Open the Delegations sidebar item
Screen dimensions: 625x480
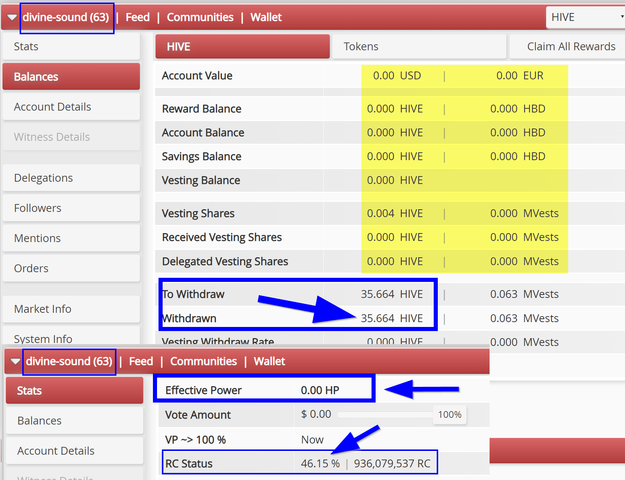71,178
